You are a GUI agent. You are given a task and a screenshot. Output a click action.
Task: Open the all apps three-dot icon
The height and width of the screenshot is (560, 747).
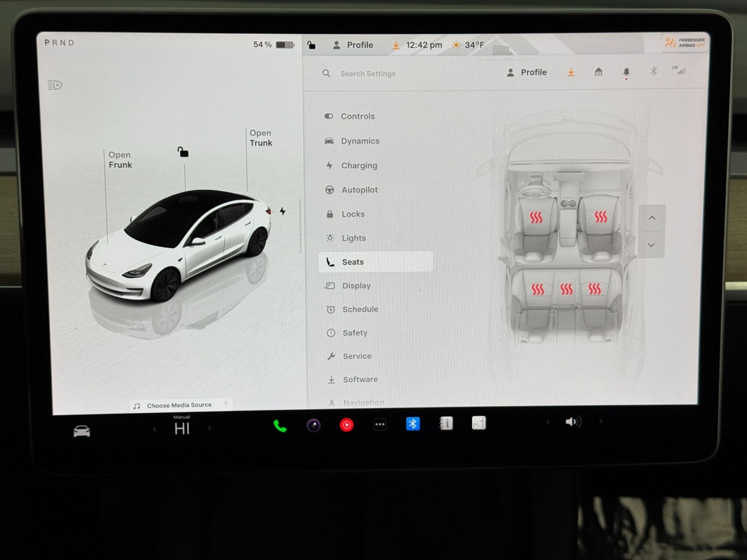(x=380, y=425)
